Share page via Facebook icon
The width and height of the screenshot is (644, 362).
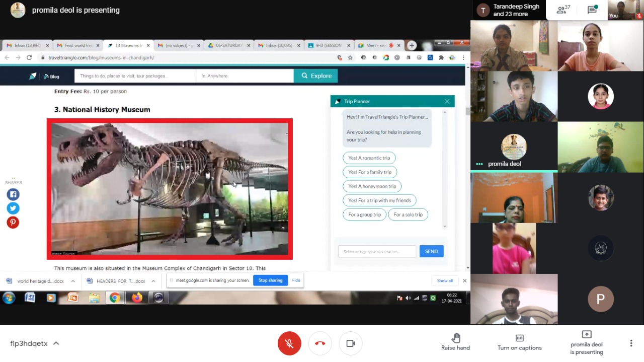coord(13,194)
